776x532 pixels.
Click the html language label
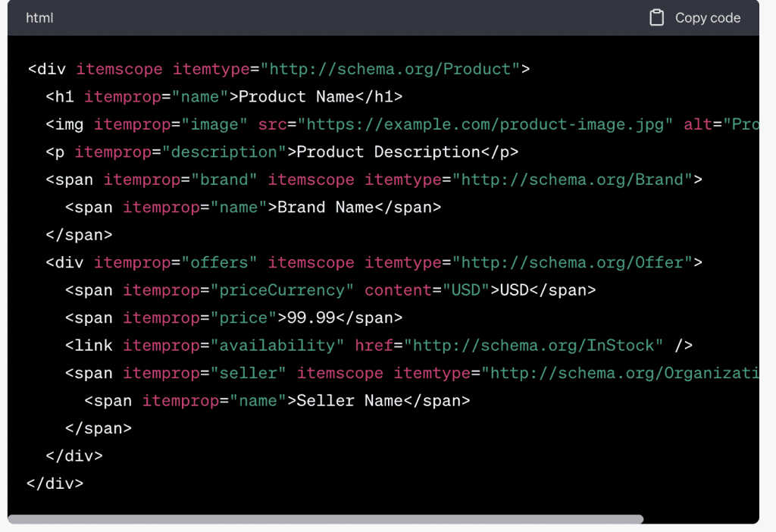pyautogui.click(x=39, y=17)
